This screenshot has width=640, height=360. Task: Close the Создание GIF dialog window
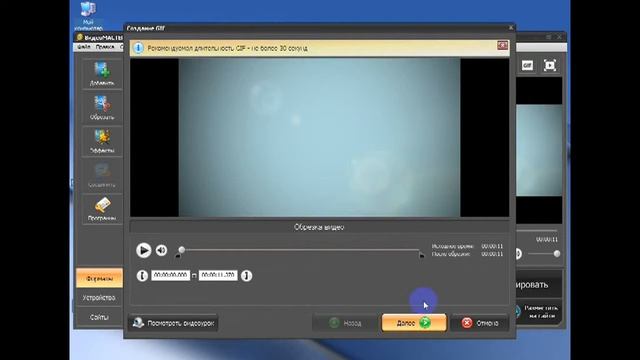pos(511,28)
